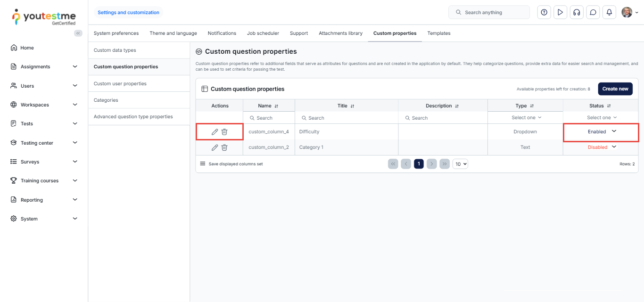
Task: Edit the Difficulty property with pencil icon
Action: pos(215,132)
